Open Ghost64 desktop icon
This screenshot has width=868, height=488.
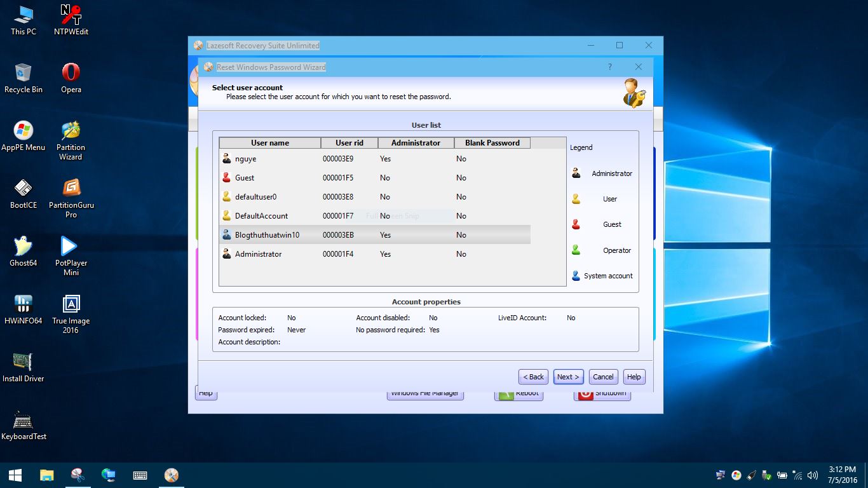click(24, 252)
